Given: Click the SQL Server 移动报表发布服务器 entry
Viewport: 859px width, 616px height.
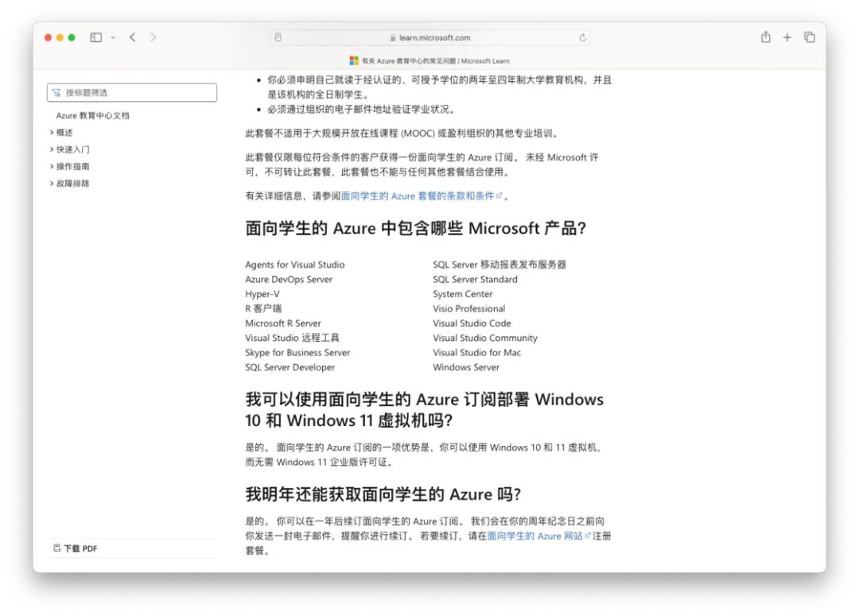Looking at the screenshot, I should coord(499,265).
